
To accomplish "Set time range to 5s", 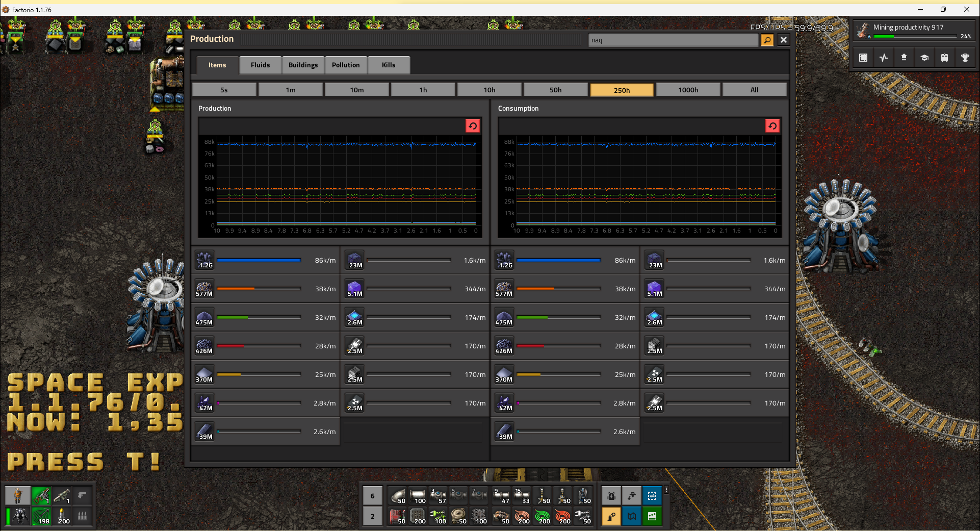I will tap(224, 90).
